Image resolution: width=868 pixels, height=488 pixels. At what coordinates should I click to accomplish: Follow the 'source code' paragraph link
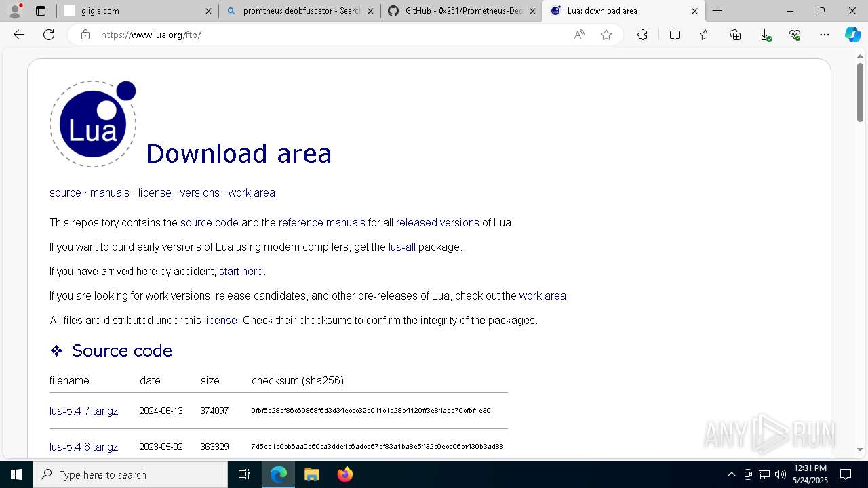[210, 223]
